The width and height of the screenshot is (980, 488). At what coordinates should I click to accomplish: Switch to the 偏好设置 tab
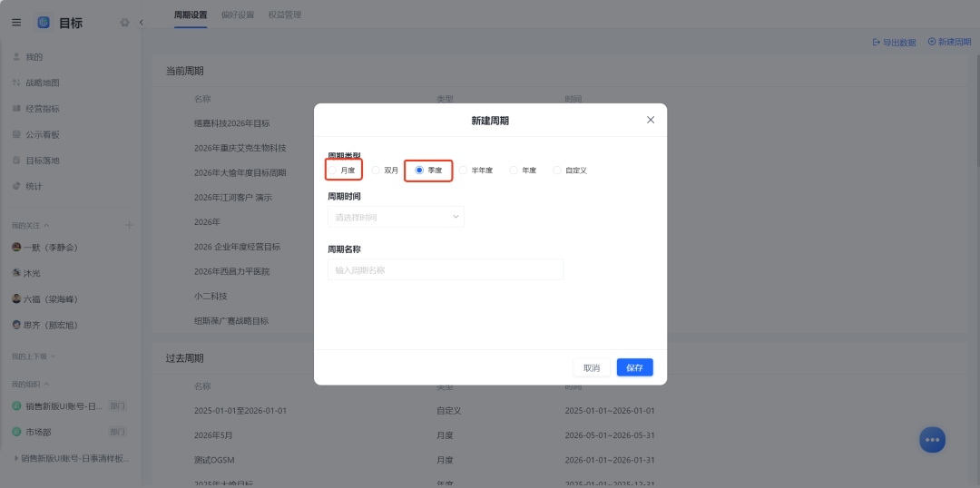click(238, 15)
